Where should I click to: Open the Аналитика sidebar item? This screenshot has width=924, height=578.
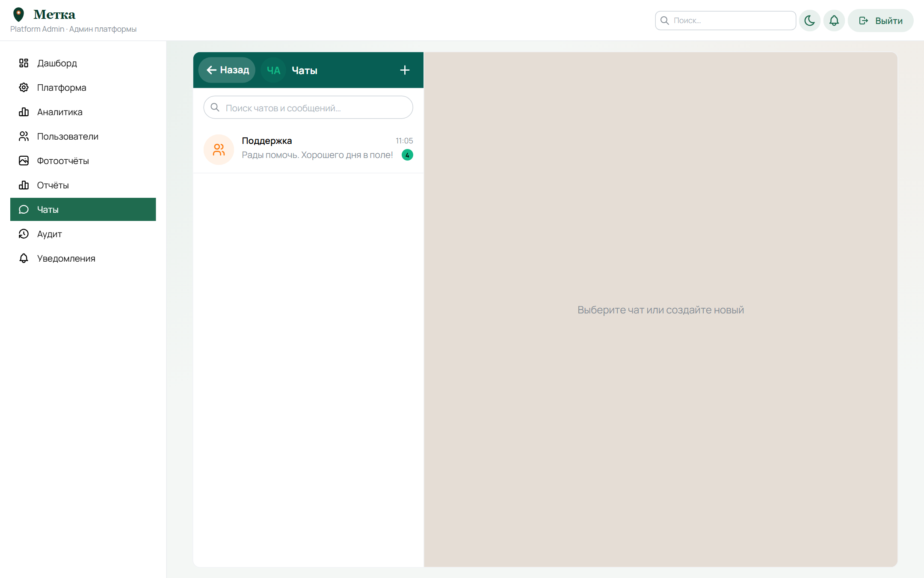click(83, 112)
